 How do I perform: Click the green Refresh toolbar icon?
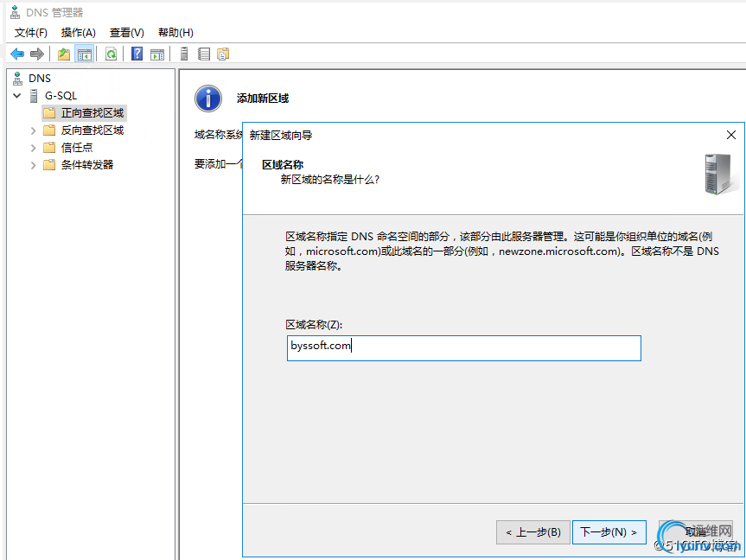111,54
